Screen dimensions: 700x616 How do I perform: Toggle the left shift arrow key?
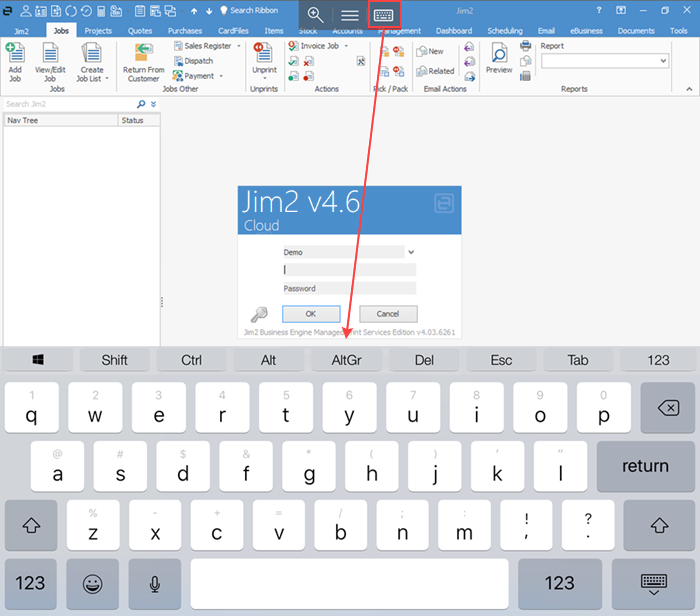point(31,525)
